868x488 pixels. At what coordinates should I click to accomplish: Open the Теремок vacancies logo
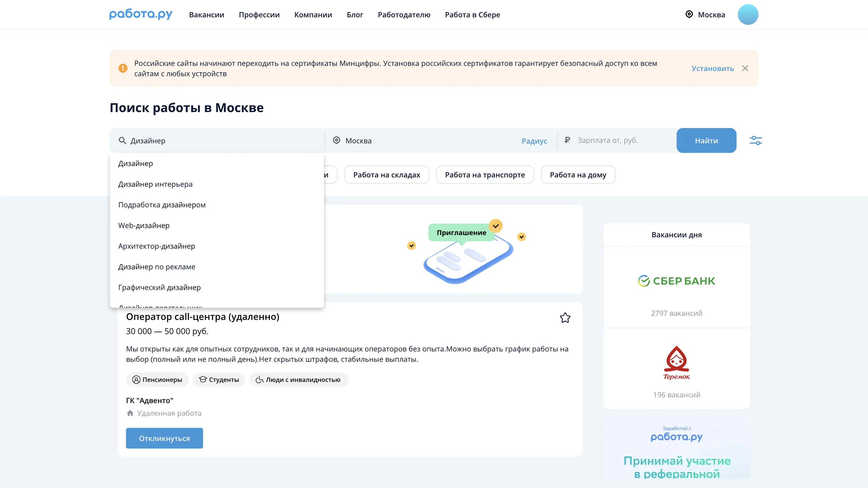(676, 363)
